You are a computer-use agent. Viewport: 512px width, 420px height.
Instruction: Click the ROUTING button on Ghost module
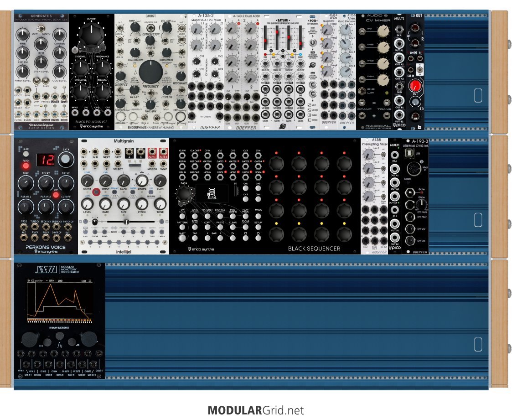click(x=121, y=117)
